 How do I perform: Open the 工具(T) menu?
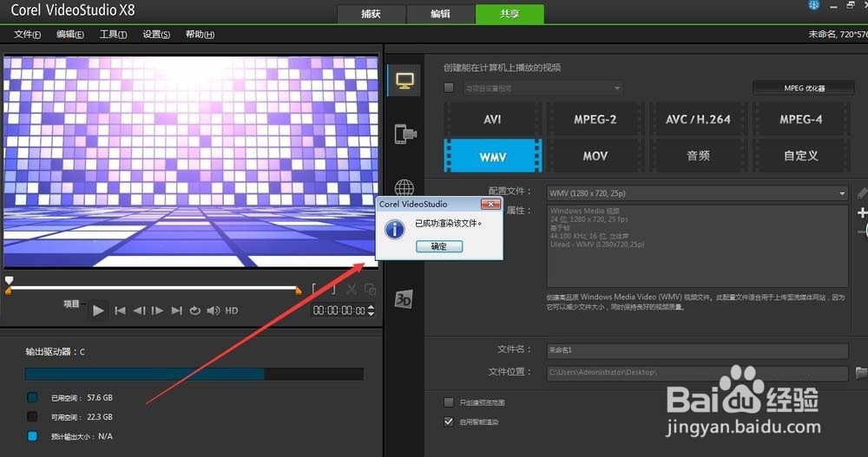[113, 35]
